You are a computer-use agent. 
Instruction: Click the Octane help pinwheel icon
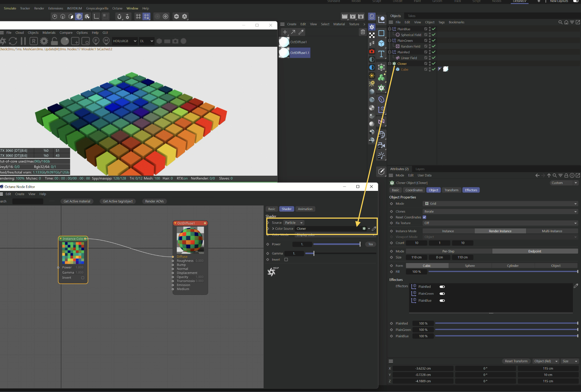(x=272, y=271)
